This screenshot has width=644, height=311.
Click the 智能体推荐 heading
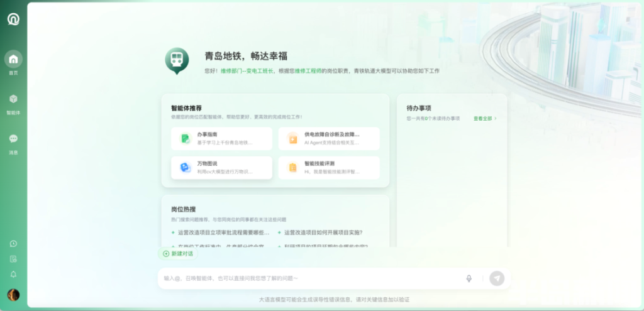pyautogui.click(x=186, y=108)
